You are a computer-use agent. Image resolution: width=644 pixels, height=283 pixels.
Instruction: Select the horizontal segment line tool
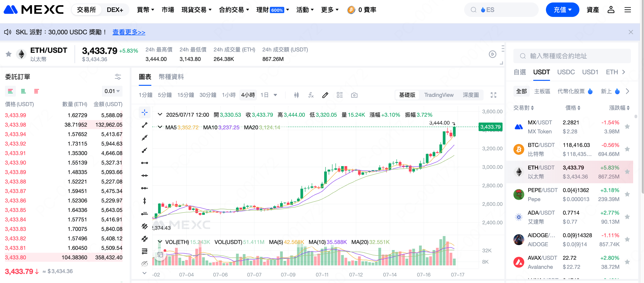click(144, 163)
